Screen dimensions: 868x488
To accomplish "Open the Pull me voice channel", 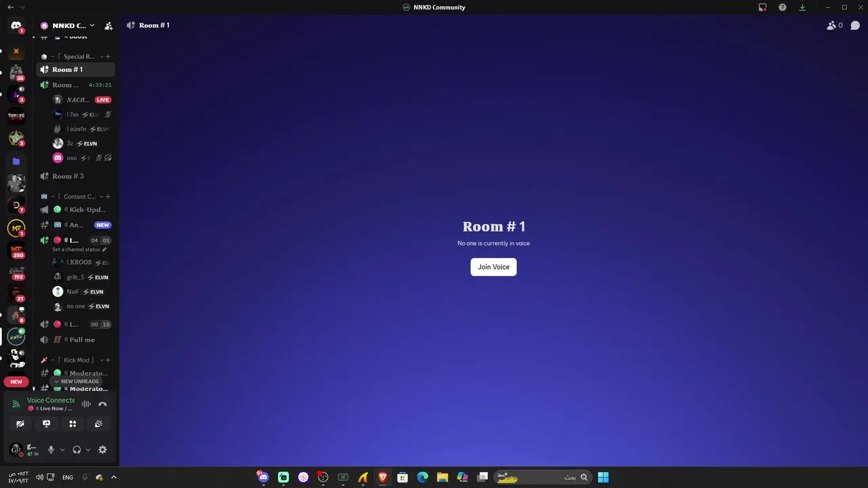I will click(x=75, y=340).
